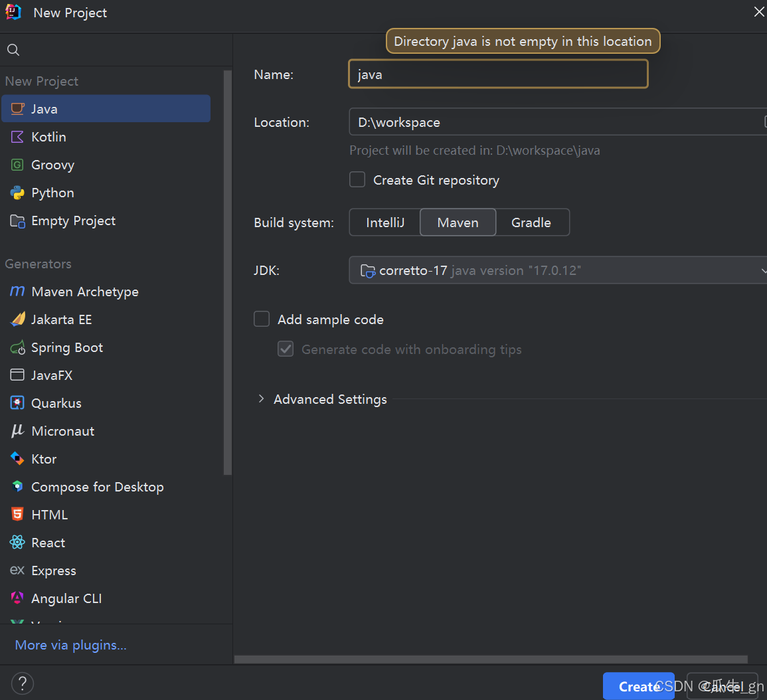Click the Micronaut label
767x700 pixels.
[x=62, y=431]
